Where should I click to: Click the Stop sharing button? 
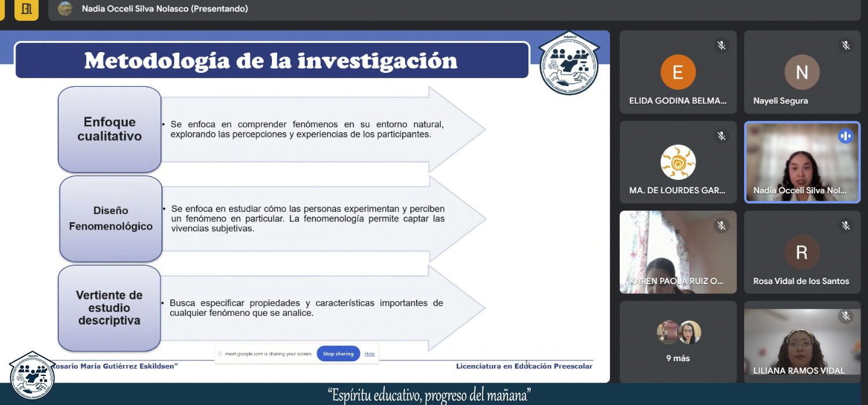tap(339, 354)
